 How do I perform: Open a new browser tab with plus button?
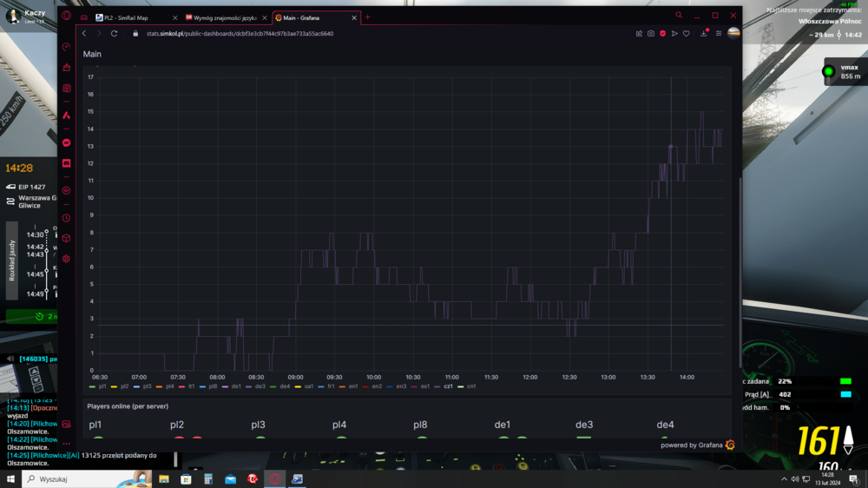(367, 17)
